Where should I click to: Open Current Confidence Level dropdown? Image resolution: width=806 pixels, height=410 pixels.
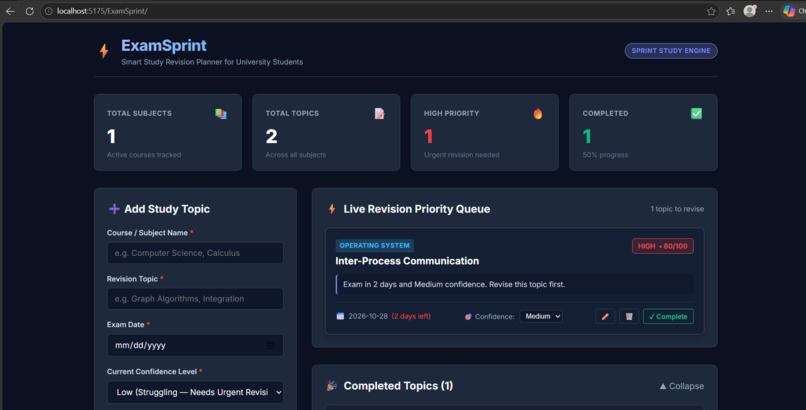(x=195, y=392)
